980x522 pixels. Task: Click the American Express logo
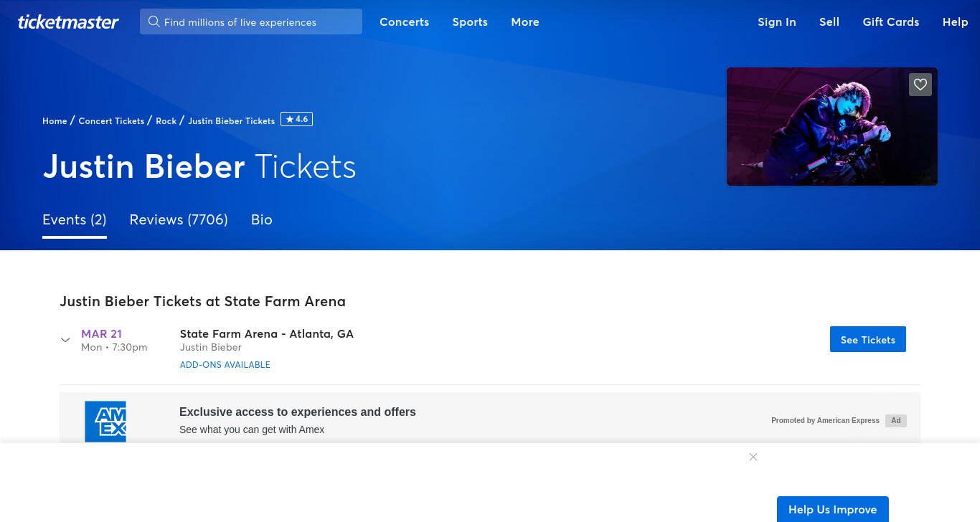[105, 421]
